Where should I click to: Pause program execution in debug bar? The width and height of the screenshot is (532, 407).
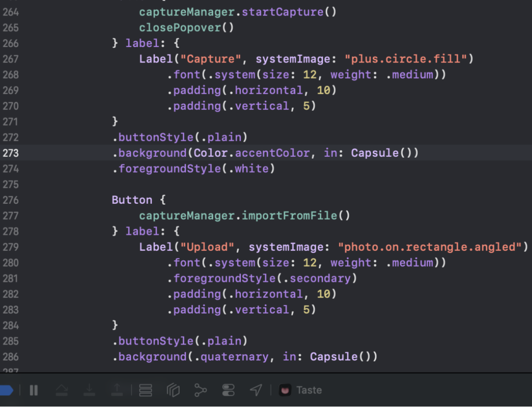click(34, 390)
